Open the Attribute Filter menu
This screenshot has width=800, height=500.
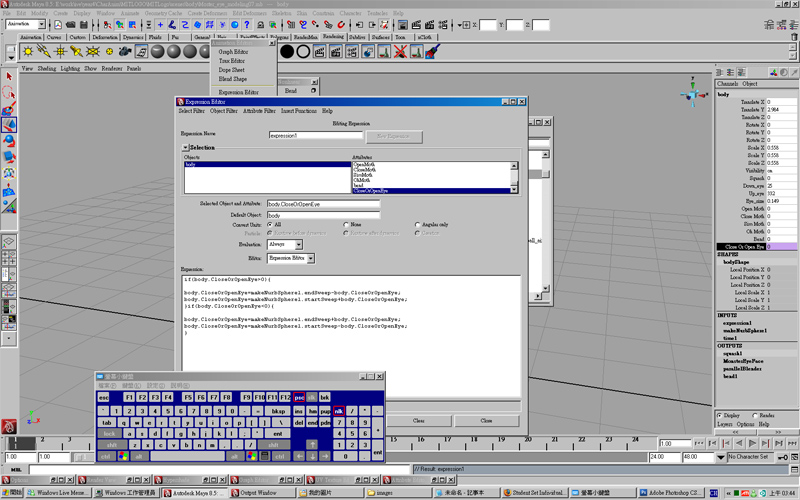(x=259, y=111)
